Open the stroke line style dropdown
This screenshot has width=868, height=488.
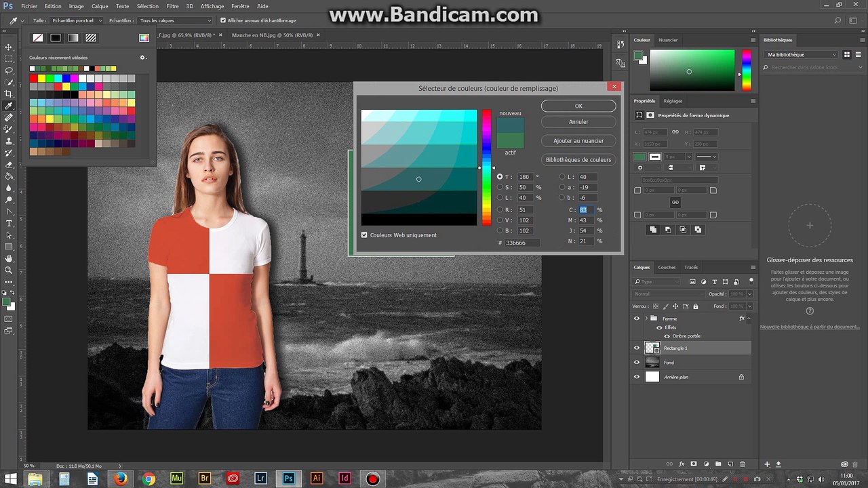pos(706,157)
